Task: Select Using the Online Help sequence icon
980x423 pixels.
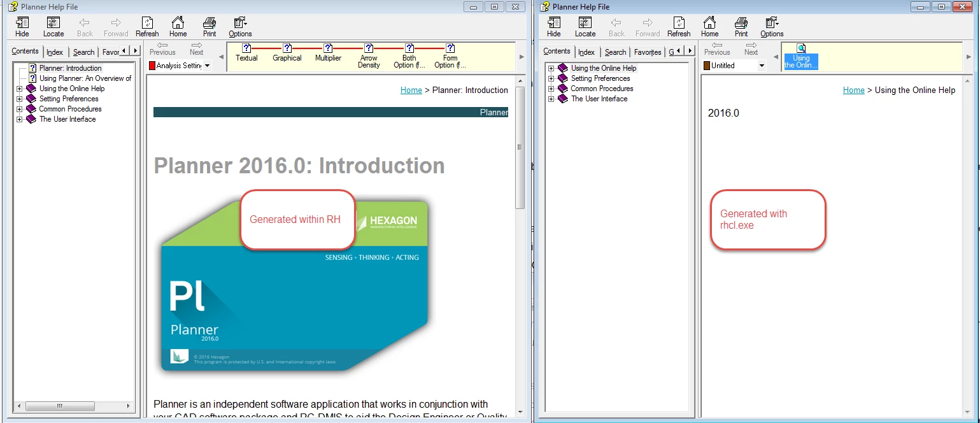Action: coord(801,56)
